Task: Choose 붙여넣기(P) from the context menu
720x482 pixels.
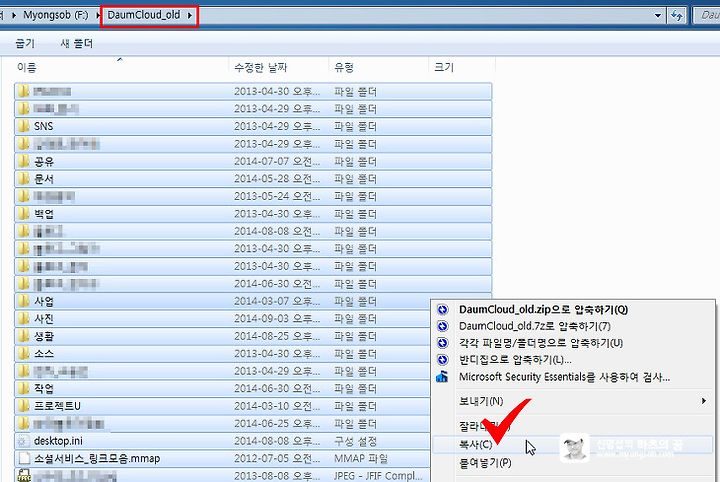Action: click(574, 463)
